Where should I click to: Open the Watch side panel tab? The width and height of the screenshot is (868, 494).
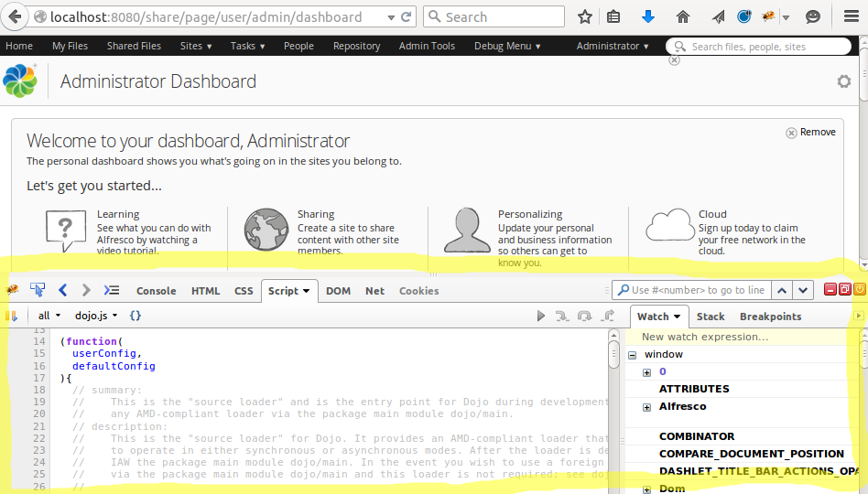(x=658, y=317)
